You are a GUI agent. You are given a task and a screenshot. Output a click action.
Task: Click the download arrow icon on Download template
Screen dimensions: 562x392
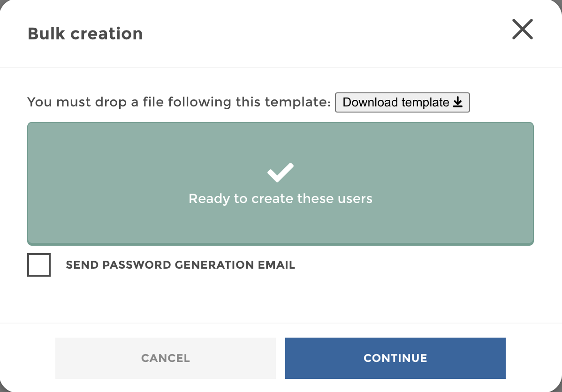[x=457, y=102]
